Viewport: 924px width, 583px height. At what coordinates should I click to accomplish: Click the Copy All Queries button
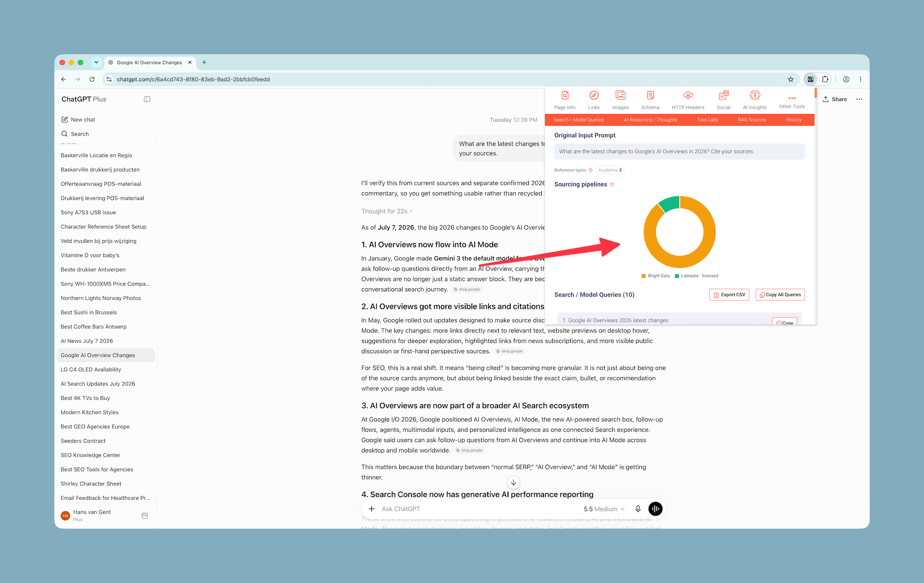[780, 295]
